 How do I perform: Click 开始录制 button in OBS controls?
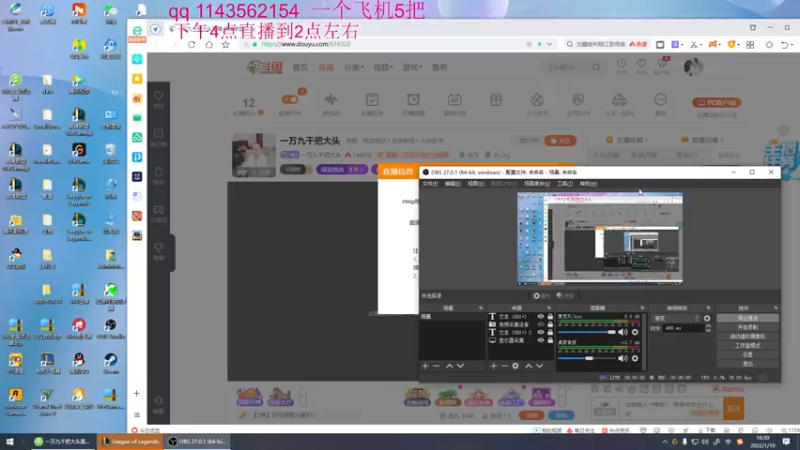pyautogui.click(x=747, y=327)
